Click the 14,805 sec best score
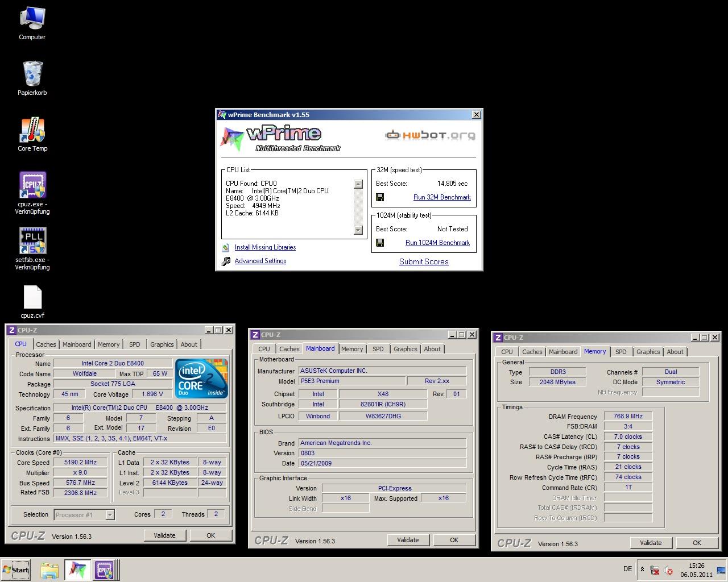The height and width of the screenshot is (582, 728). pos(452,184)
